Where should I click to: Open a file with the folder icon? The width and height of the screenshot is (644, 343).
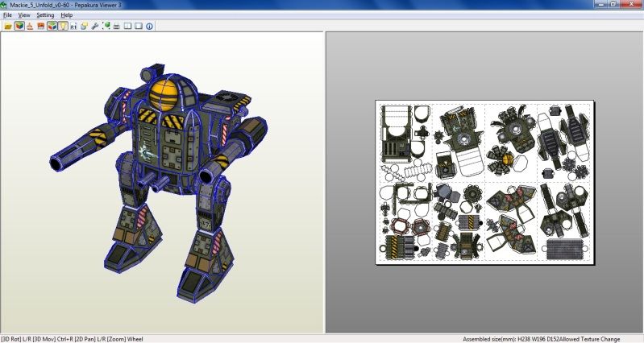[x=8, y=27]
